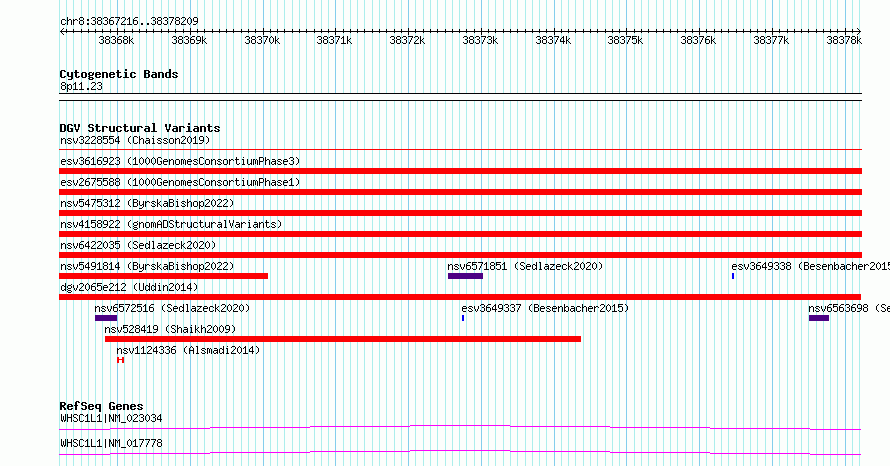890x466 pixels.
Task: Select the nsv6572516 Sedlazeck2020 purple bar
Action: [x=106, y=318]
